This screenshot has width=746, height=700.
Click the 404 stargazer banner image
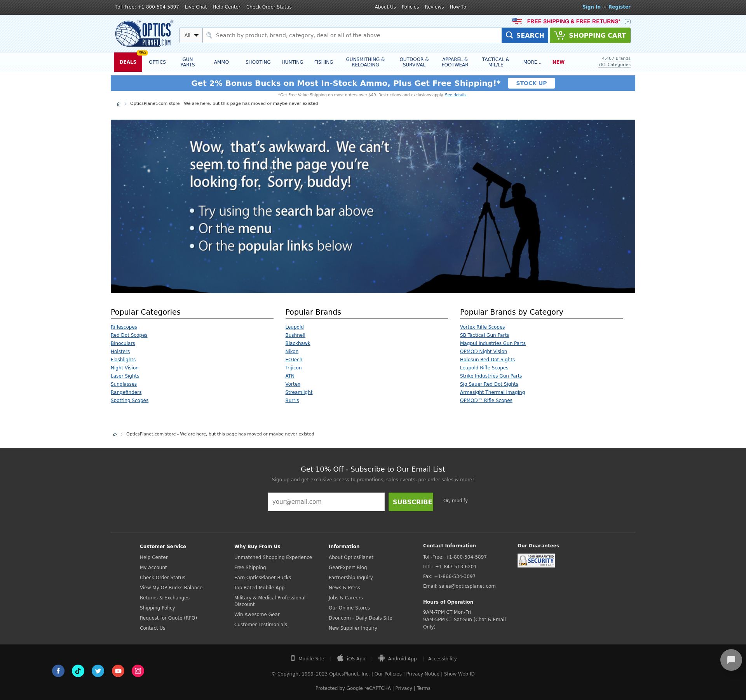(x=373, y=206)
